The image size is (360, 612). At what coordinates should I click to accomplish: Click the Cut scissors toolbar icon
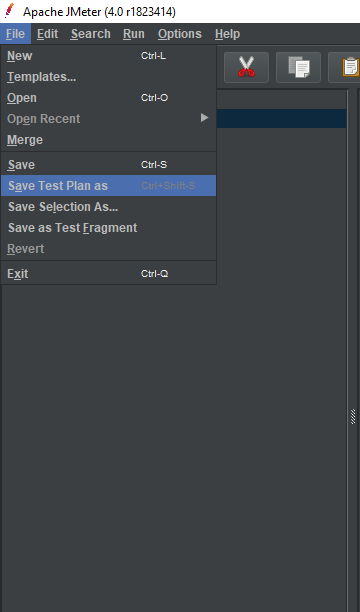coord(246,67)
